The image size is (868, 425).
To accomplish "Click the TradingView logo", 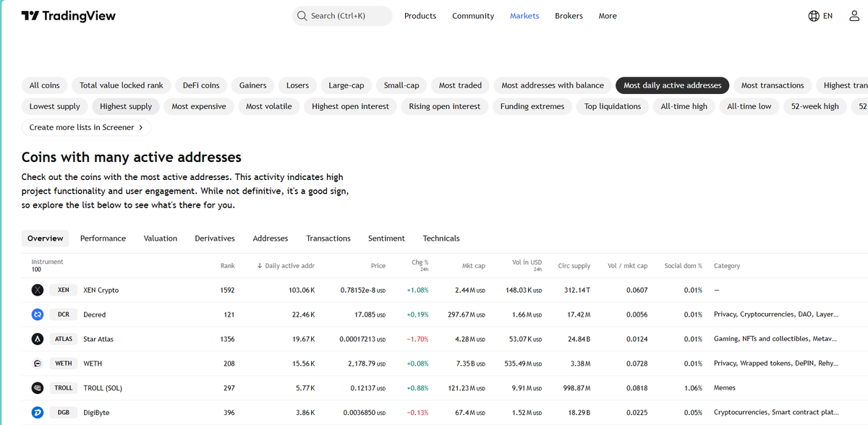I will tap(69, 16).
